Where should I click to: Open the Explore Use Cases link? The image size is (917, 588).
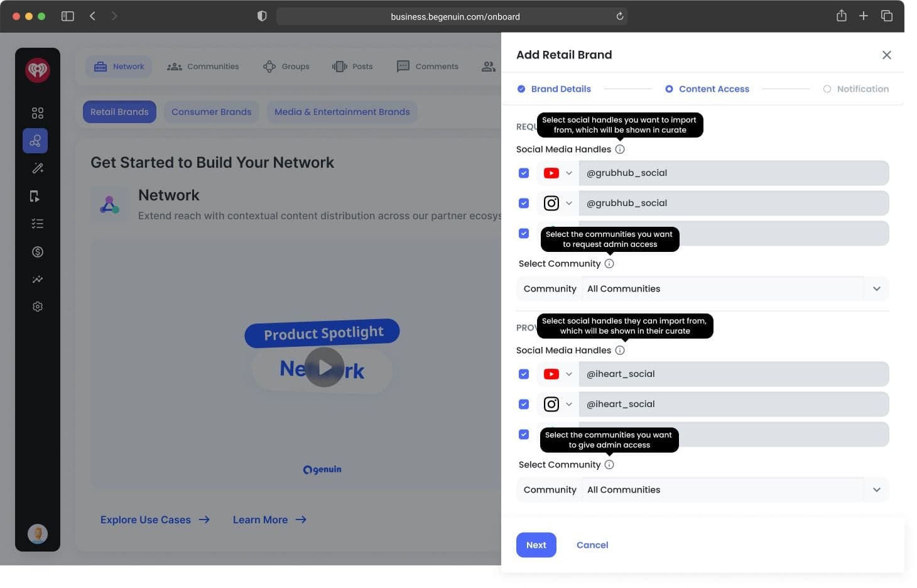pyautogui.click(x=155, y=520)
